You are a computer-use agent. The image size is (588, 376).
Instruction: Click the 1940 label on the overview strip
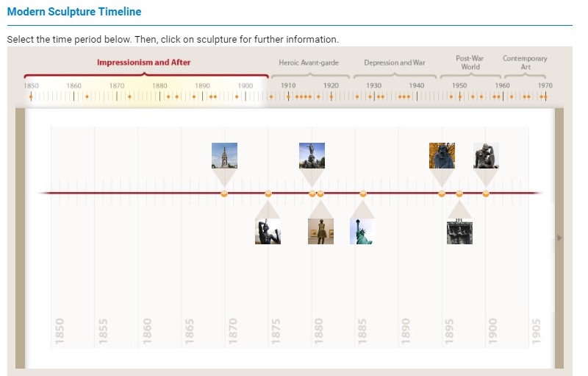click(417, 86)
